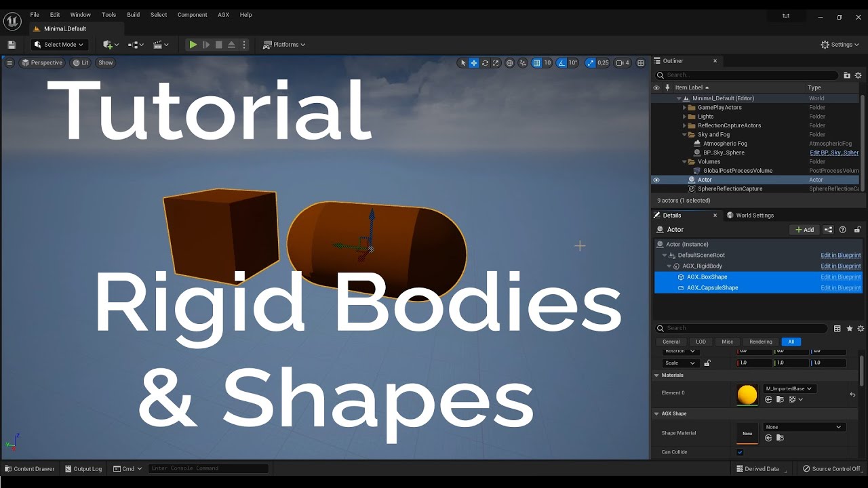The image size is (868, 488).
Task: Toggle rotation angle snapping icon
Action: pos(561,63)
